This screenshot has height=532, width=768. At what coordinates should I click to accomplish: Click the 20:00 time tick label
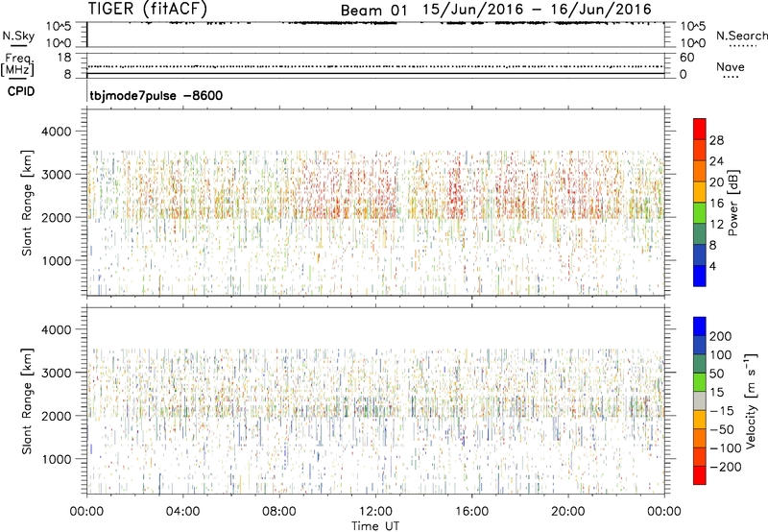tap(567, 512)
